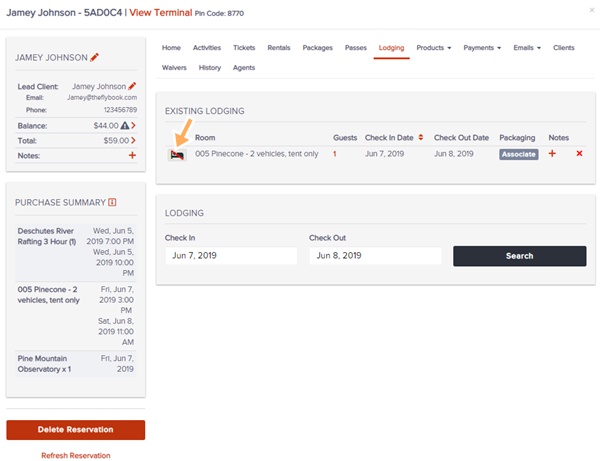Open the Products dropdown menu
Viewport: 600px width, 461px height.
[434, 48]
